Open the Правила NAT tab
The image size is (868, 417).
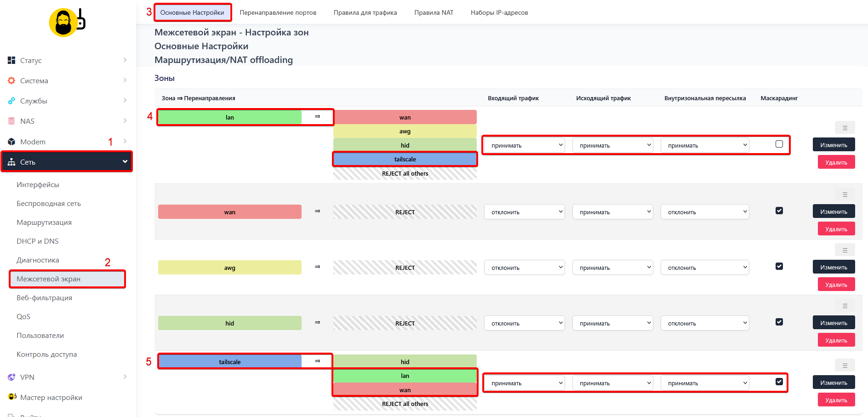point(434,12)
